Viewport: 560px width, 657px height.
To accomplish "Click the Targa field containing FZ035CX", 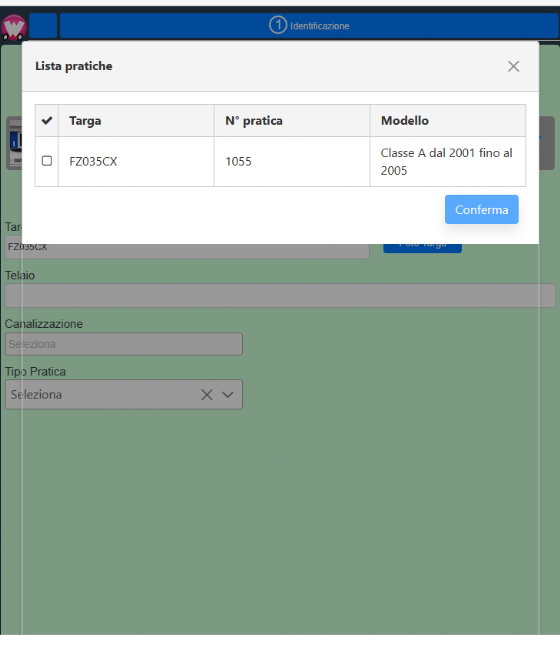I will [x=187, y=250].
